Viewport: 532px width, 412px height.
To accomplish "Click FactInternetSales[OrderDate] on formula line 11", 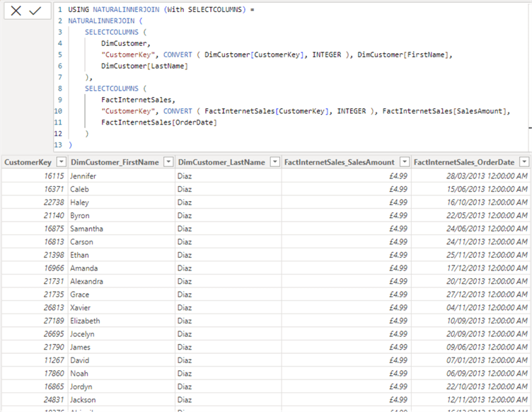I will point(158,122).
